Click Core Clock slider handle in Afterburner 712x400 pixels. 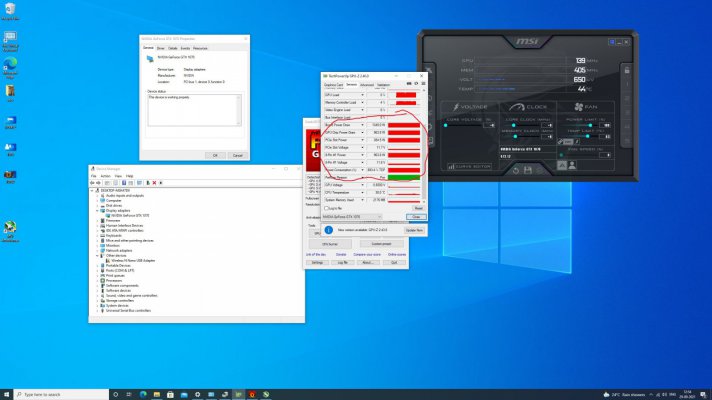pyautogui.click(x=514, y=125)
